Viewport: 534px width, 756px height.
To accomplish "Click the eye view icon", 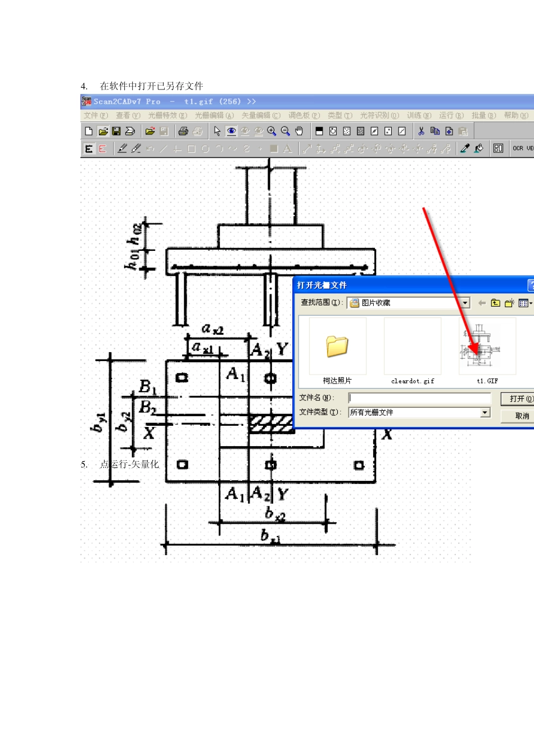I will (231, 131).
